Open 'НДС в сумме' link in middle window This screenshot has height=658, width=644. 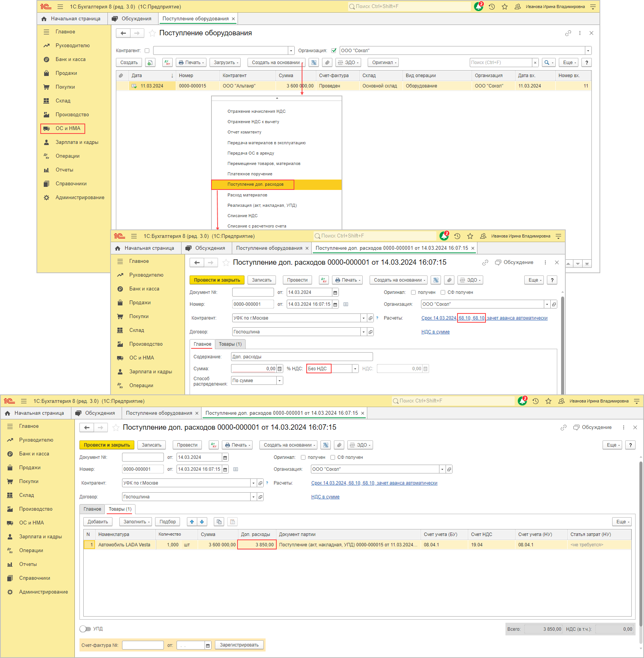coord(435,332)
